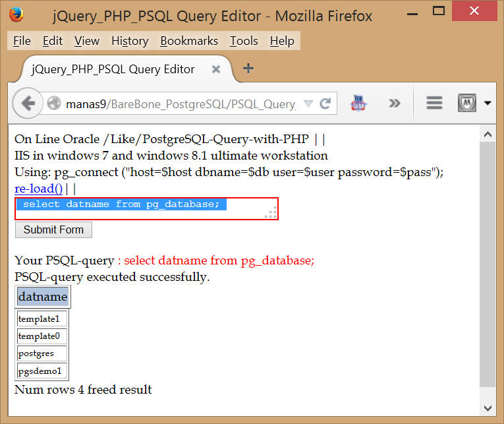Expand the URL bar history dropdown arrow
This screenshot has width=504, height=424.
(x=309, y=104)
